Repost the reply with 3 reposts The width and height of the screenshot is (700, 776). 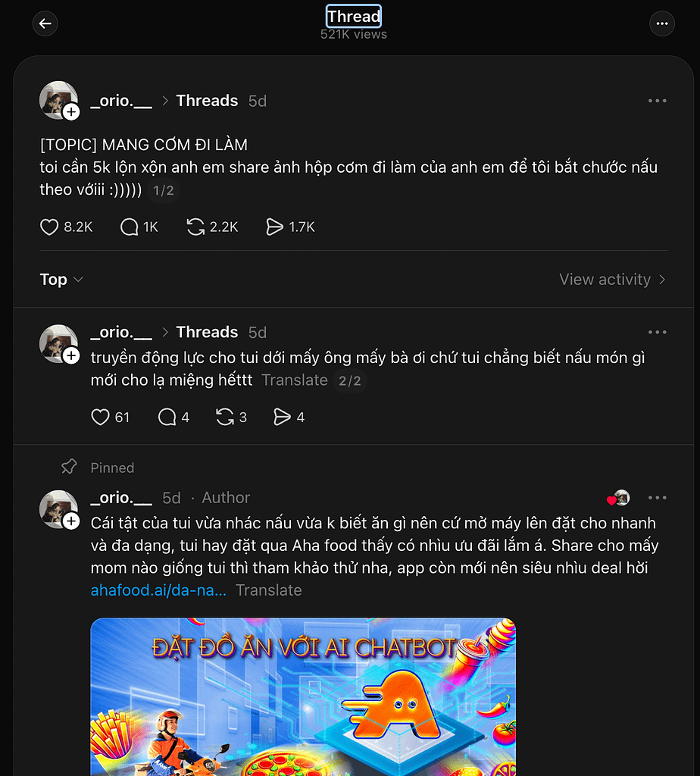pos(225,417)
